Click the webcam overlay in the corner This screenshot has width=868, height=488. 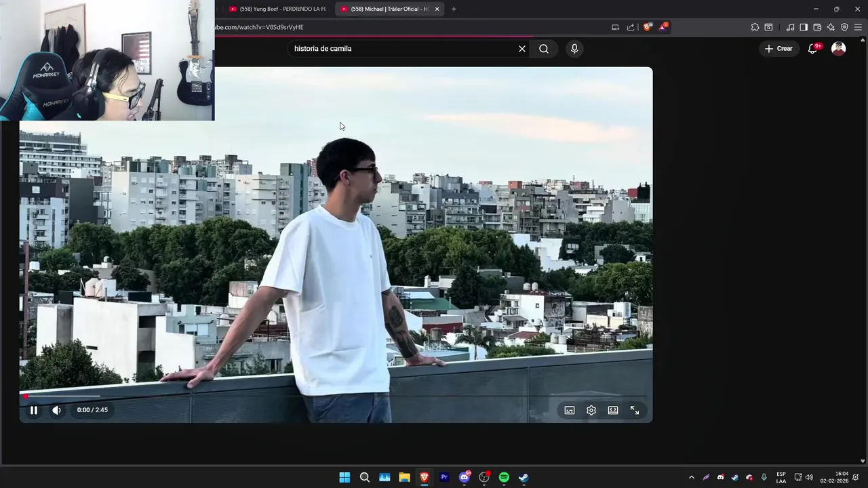click(107, 60)
